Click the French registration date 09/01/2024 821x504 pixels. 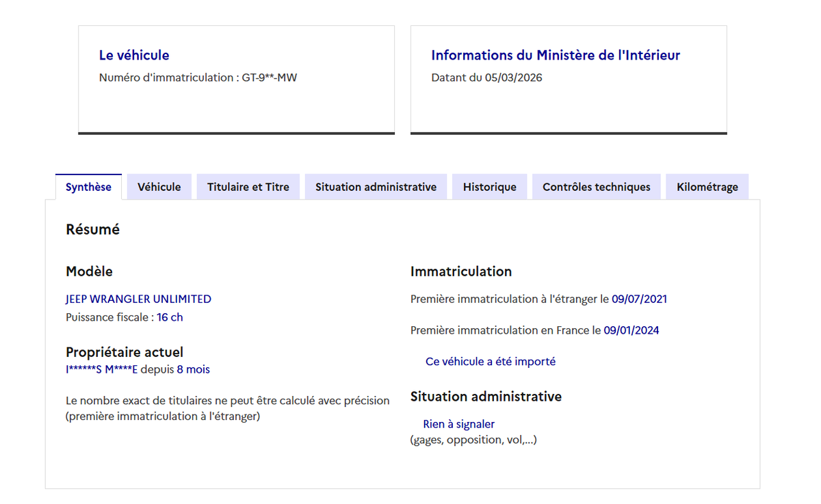click(x=631, y=330)
